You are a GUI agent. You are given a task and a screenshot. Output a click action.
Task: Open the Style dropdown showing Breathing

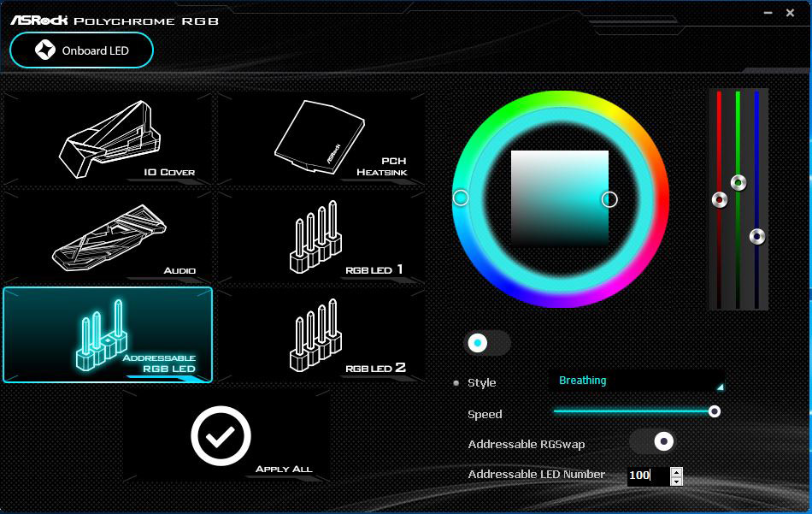[x=637, y=381]
